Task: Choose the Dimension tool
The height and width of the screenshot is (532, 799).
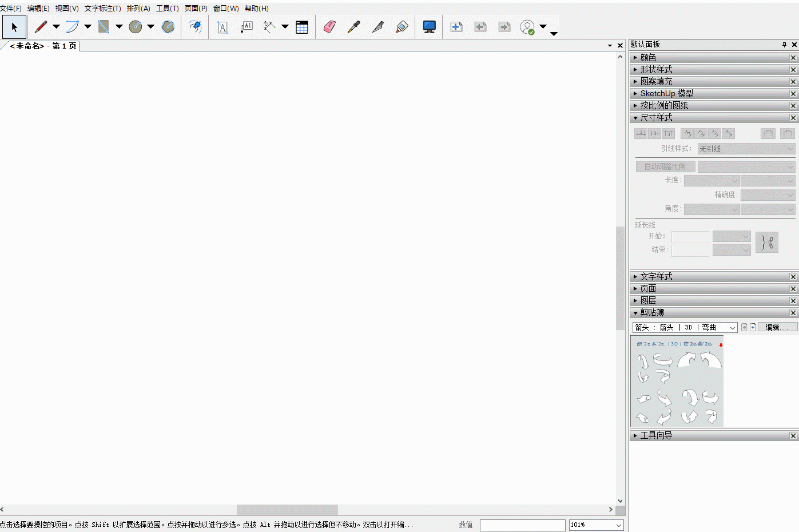Action: click(x=269, y=27)
